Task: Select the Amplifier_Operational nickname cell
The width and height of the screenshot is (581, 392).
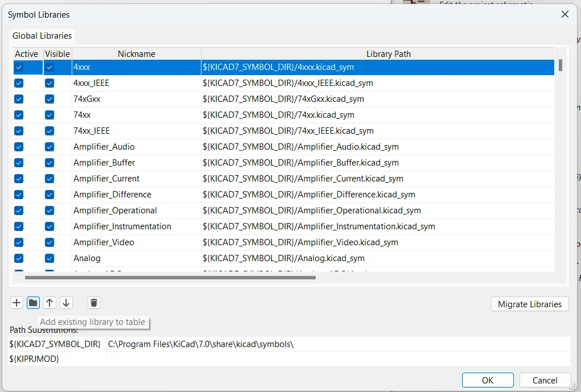Action: point(115,211)
